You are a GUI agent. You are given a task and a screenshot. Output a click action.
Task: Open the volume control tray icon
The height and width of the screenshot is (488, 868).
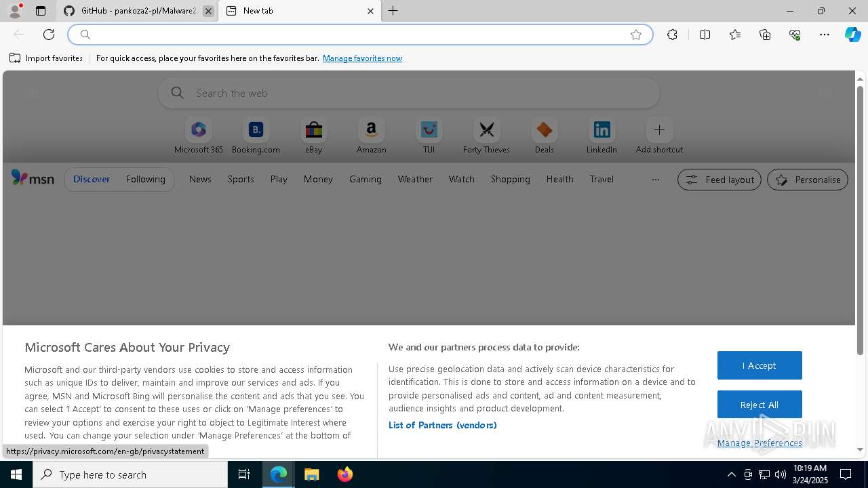click(781, 474)
